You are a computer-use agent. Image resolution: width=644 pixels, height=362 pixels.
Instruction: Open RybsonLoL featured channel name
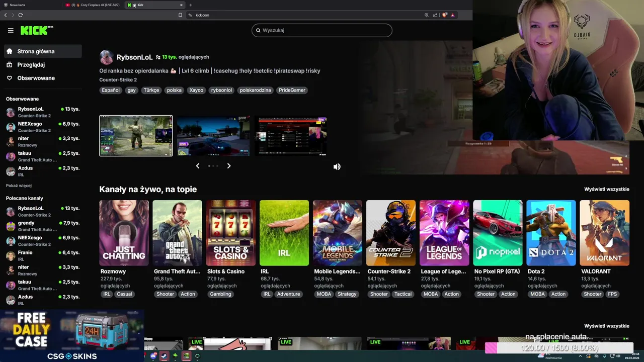click(x=134, y=57)
